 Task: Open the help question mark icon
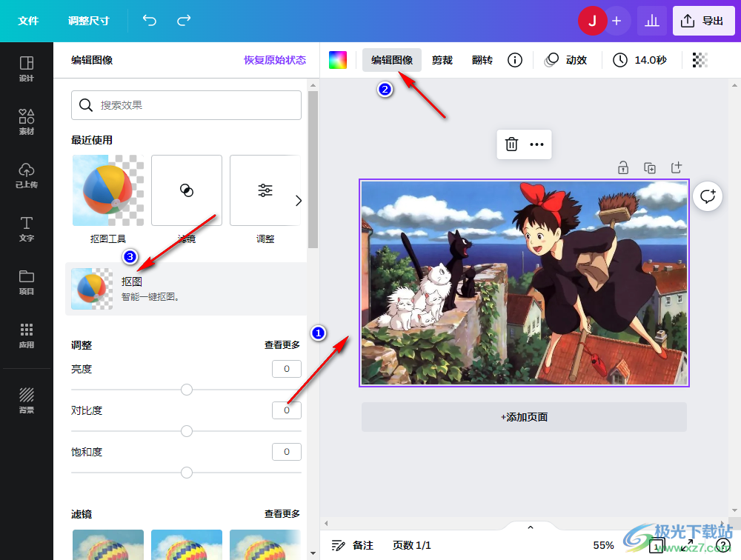(723, 545)
